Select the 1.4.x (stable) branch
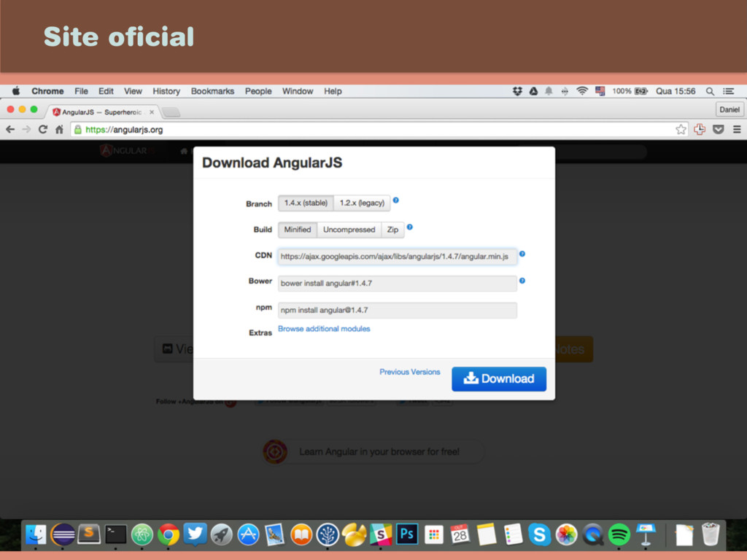Image resolution: width=747 pixels, height=560 pixels. (x=306, y=203)
